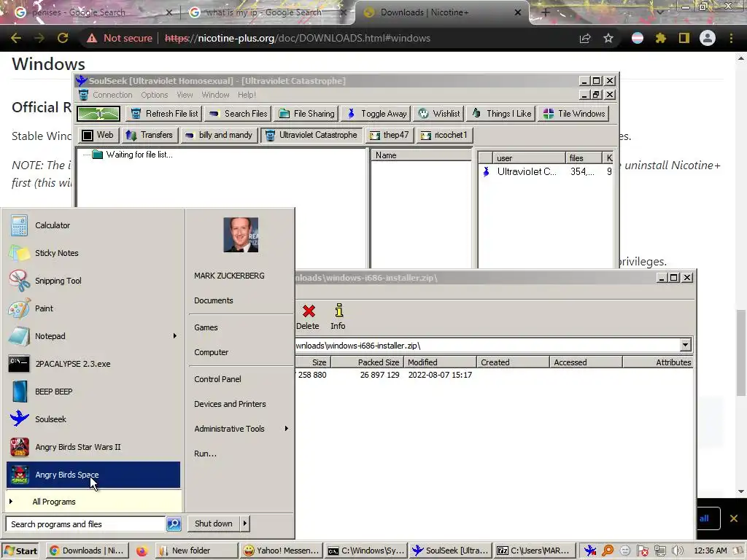
Task: Open Wishlist in SoulSeek toolbar
Action: coord(438,113)
